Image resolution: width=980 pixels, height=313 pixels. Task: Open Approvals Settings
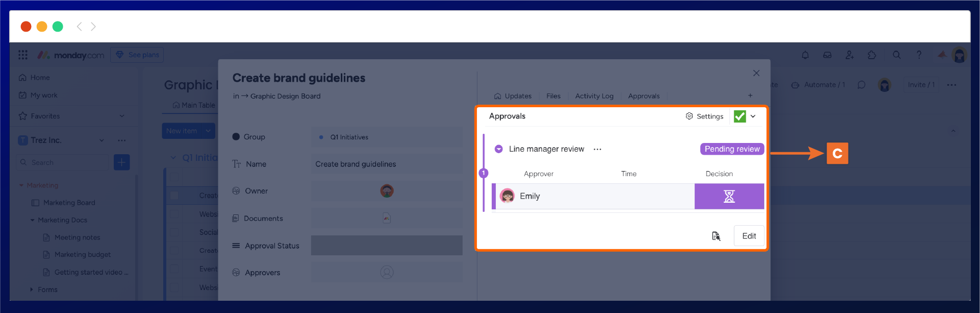(705, 116)
